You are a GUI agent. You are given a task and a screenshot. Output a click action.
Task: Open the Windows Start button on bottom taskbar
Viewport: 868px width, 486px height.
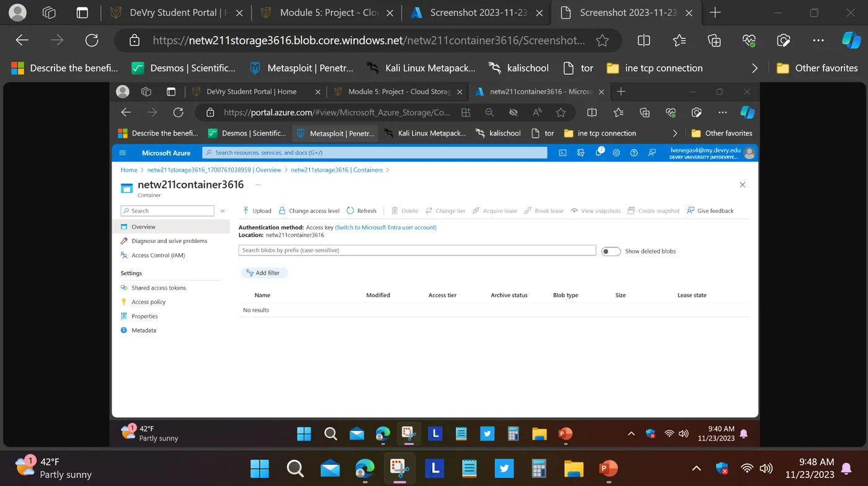260,468
